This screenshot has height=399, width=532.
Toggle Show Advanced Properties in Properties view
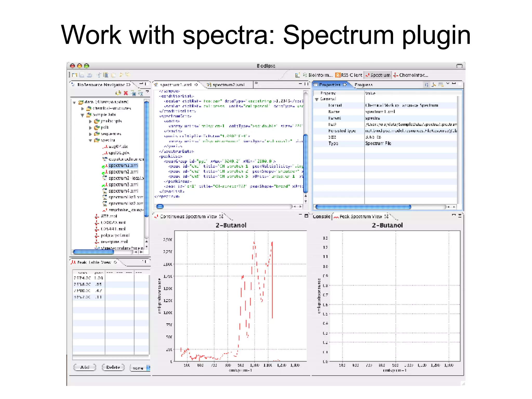click(x=434, y=85)
